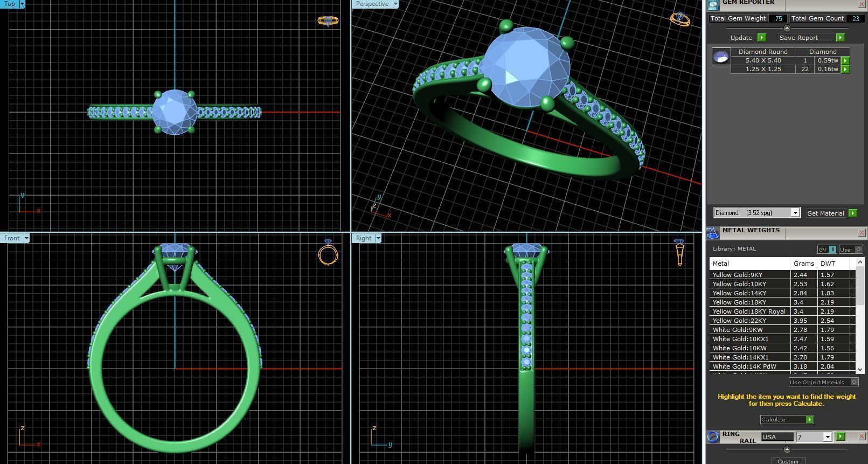Click the Metal column header
The height and width of the screenshot is (464, 868).
coord(749,264)
